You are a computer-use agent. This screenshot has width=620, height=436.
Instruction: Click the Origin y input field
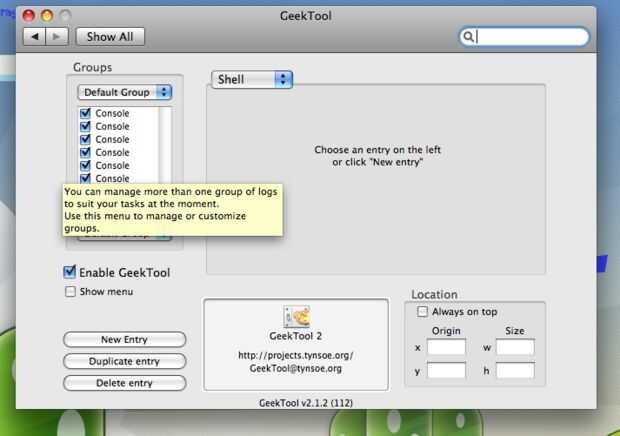[x=446, y=371]
